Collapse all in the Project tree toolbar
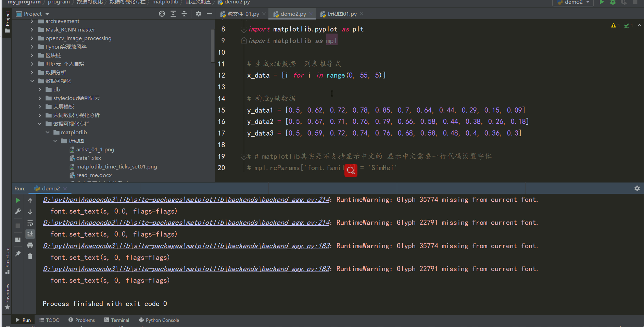Image resolution: width=644 pixels, height=327 pixels. pyautogui.click(x=184, y=14)
